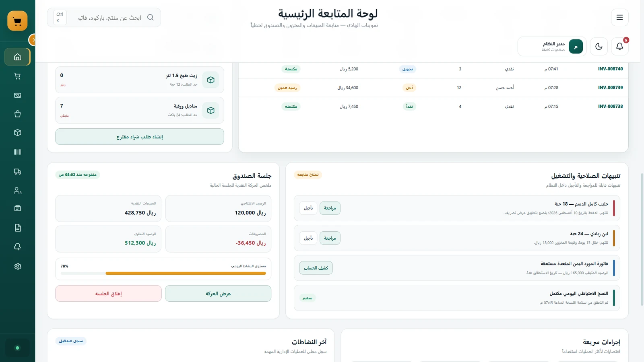Click تأجيل for حليب كامل الدسم alert

308,208
